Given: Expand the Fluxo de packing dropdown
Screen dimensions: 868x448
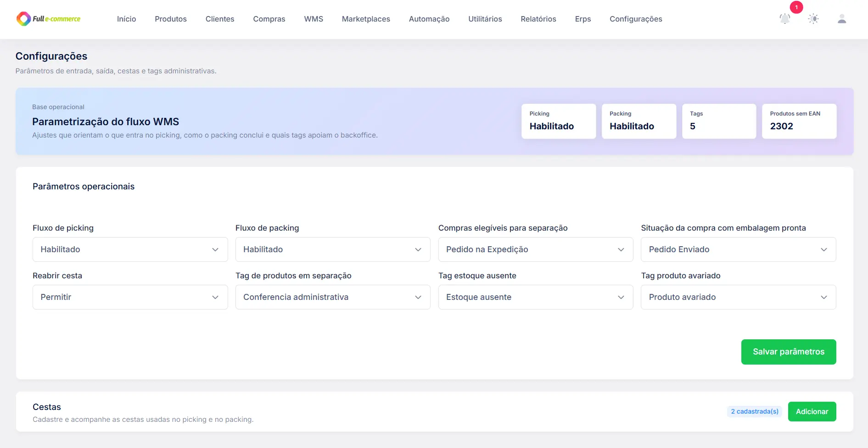Looking at the screenshot, I should click(x=333, y=249).
